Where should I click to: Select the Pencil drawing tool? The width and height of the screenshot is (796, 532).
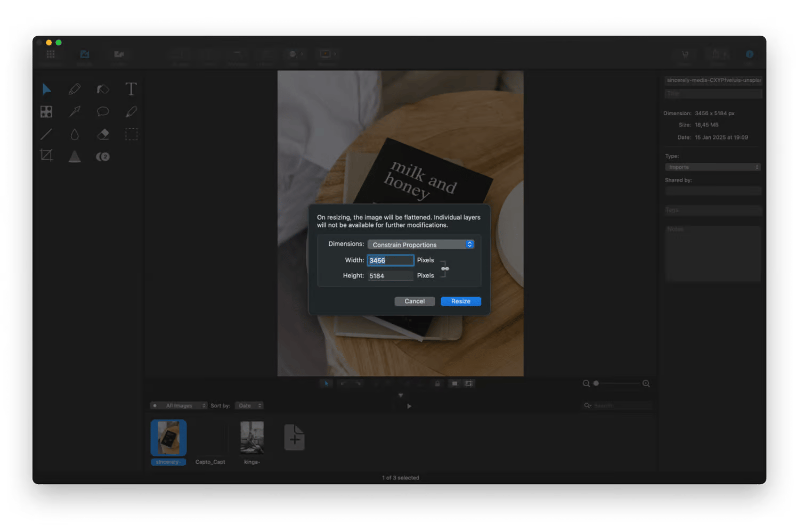[75, 89]
